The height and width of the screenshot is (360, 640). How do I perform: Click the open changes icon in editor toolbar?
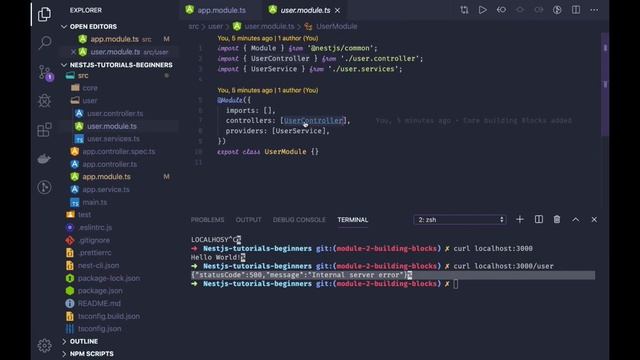tap(501, 10)
